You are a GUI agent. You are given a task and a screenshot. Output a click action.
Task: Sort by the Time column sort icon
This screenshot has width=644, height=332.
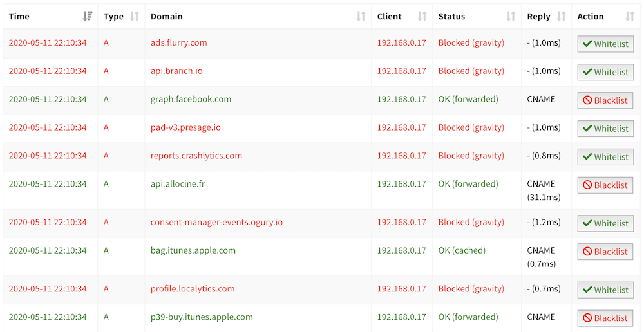pyautogui.click(x=88, y=17)
